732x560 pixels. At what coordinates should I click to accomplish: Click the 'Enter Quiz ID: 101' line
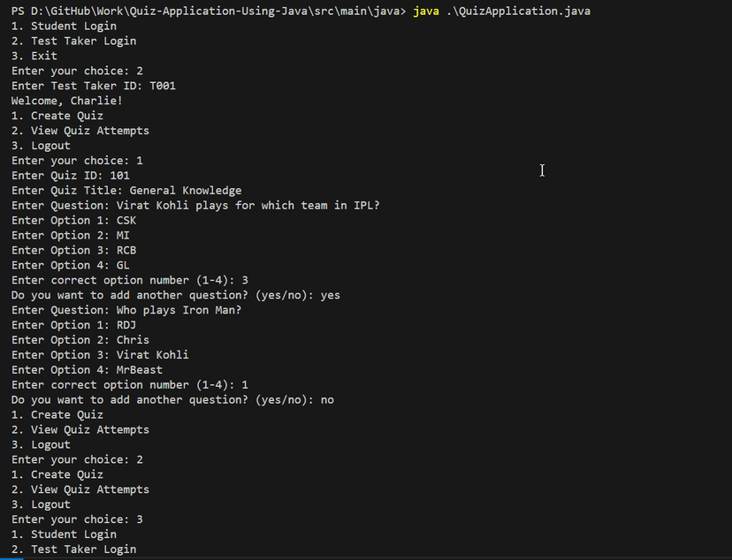(71, 175)
